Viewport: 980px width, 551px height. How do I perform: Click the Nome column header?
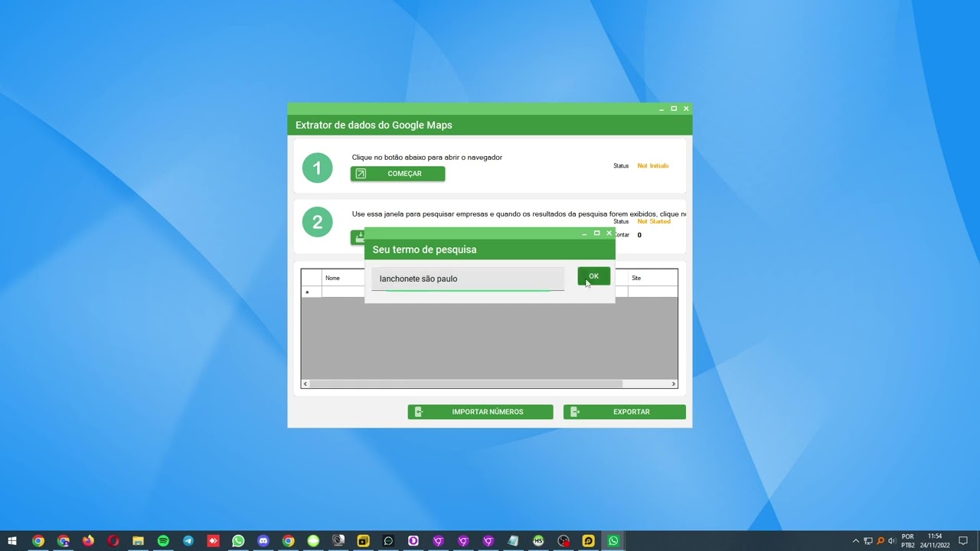coord(343,278)
